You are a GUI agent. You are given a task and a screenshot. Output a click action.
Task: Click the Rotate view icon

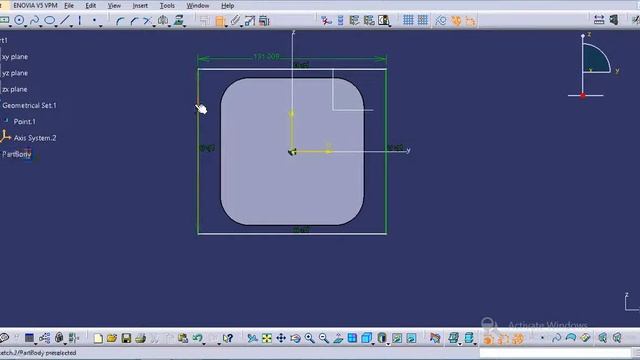pos(296,338)
